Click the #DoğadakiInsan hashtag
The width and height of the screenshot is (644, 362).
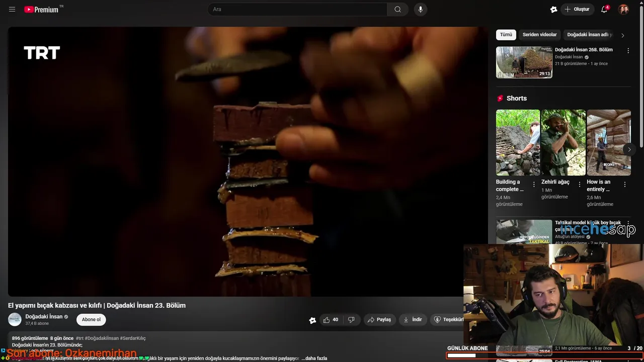pyautogui.click(x=102, y=338)
